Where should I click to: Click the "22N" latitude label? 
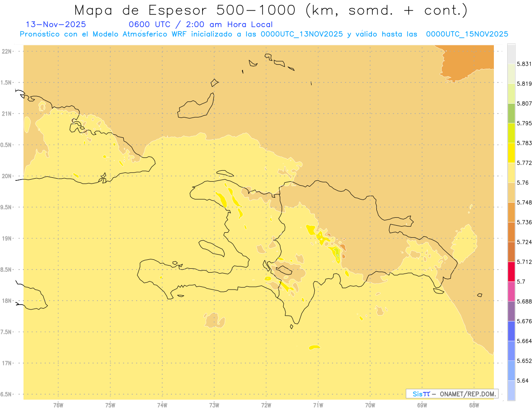(7, 51)
